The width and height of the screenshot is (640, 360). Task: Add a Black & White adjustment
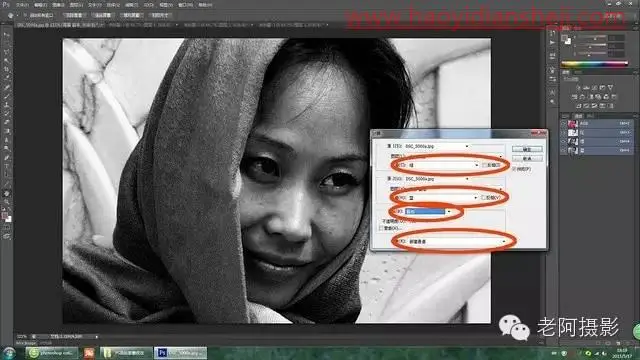tap(591, 97)
